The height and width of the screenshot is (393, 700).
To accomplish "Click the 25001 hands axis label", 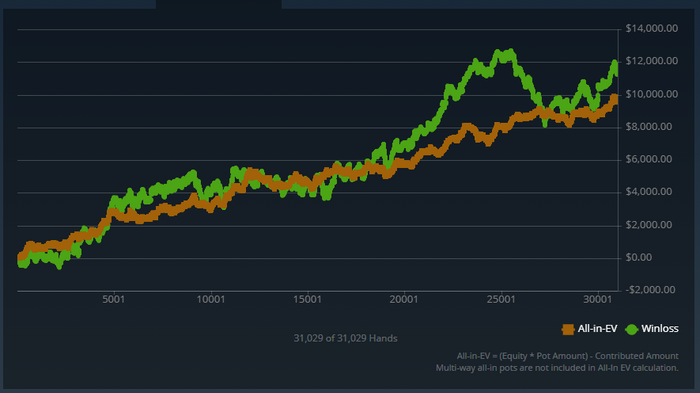I will [500, 300].
